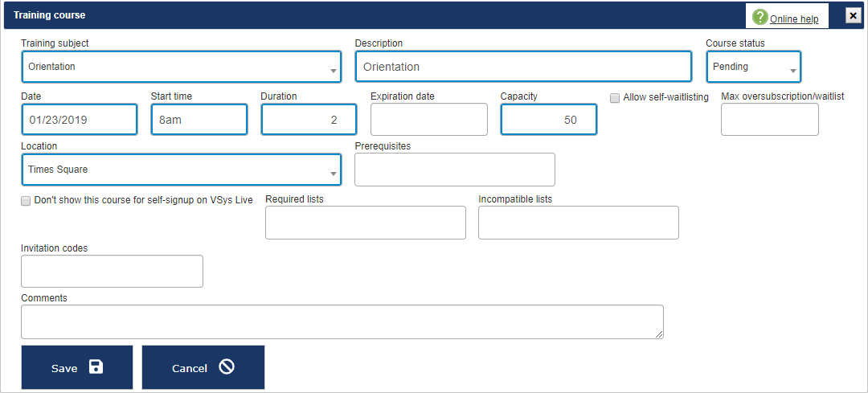Click into the Duration field
Viewport: 868px width, 393px height.
tap(309, 120)
